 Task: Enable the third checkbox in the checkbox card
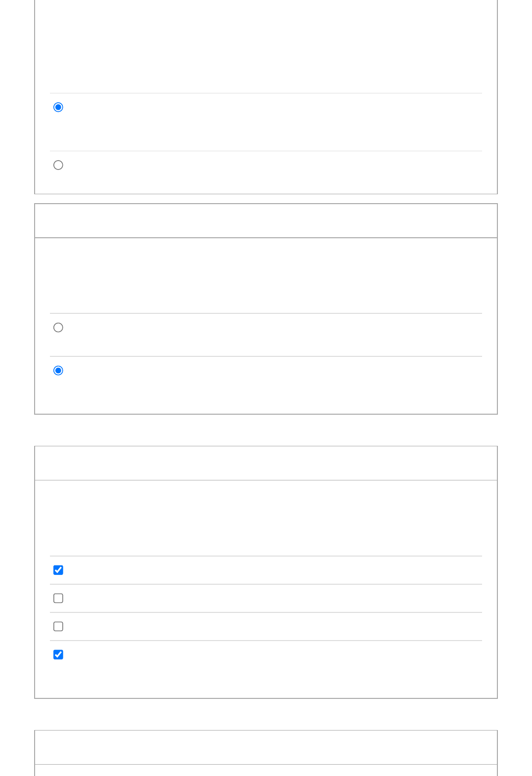(58, 627)
